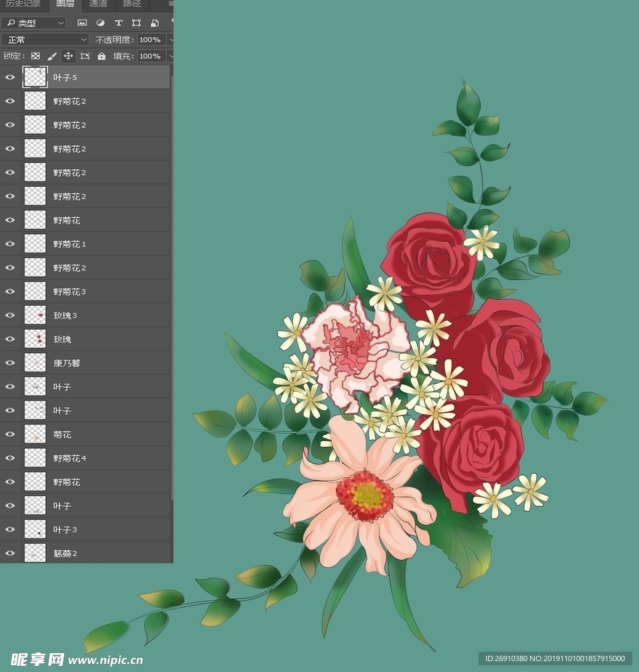The height and width of the screenshot is (672, 639).
Task: Open the panel menu at top right
Action: pyautogui.click(x=171, y=5)
